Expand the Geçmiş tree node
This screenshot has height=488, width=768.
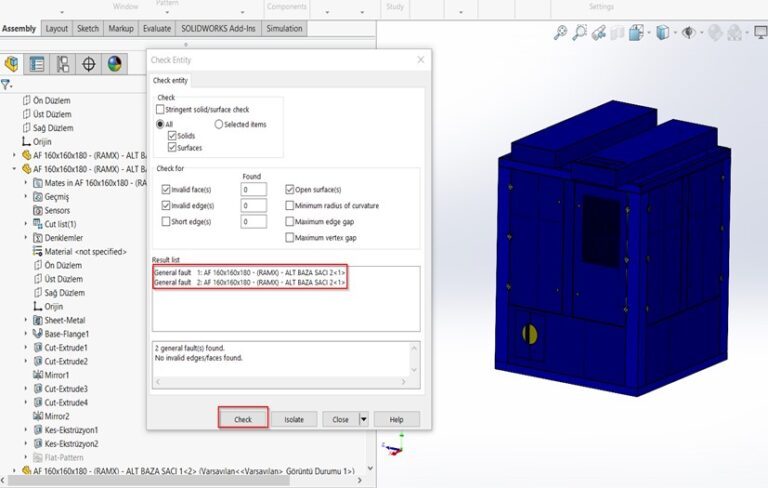26,197
